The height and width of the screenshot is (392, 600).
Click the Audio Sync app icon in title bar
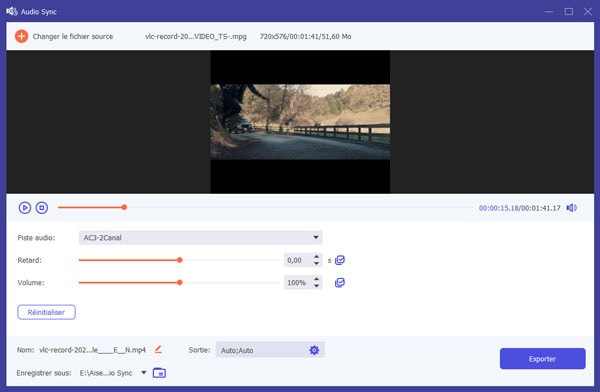pyautogui.click(x=12, y=11)
